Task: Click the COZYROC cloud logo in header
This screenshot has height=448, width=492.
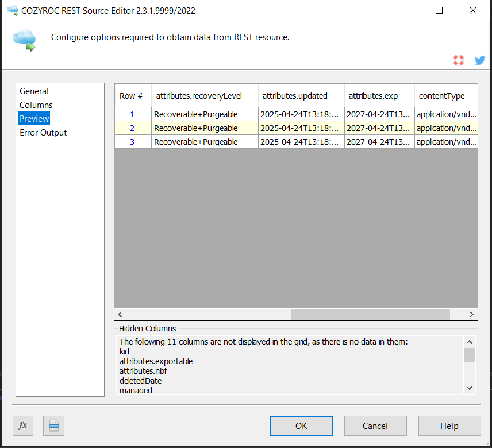Action: pyautogui.click(x=24, y=40)
